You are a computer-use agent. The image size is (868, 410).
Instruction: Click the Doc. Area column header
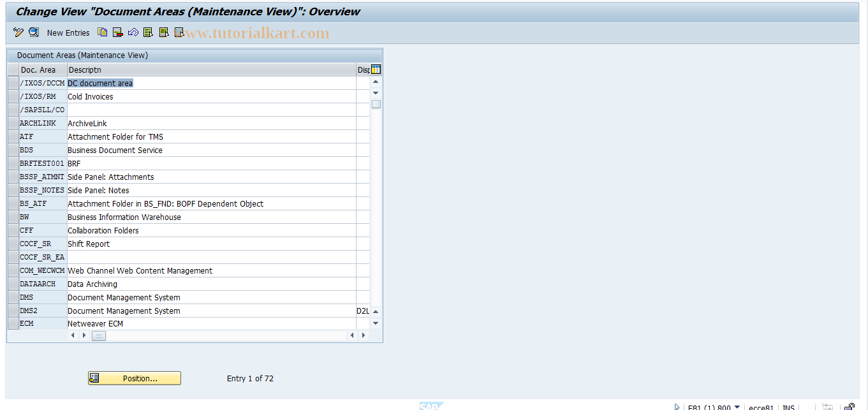(43, 70)
